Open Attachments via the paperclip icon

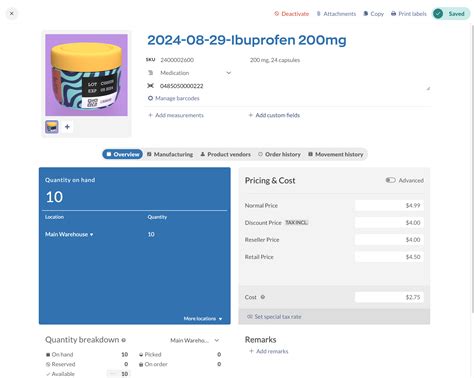coord(318,14)
